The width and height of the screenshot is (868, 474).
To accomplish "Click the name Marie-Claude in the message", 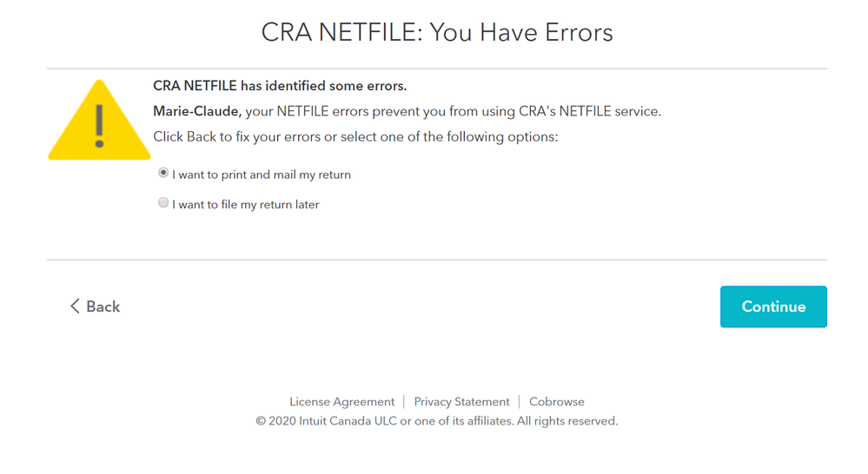I will click(197, 111).
